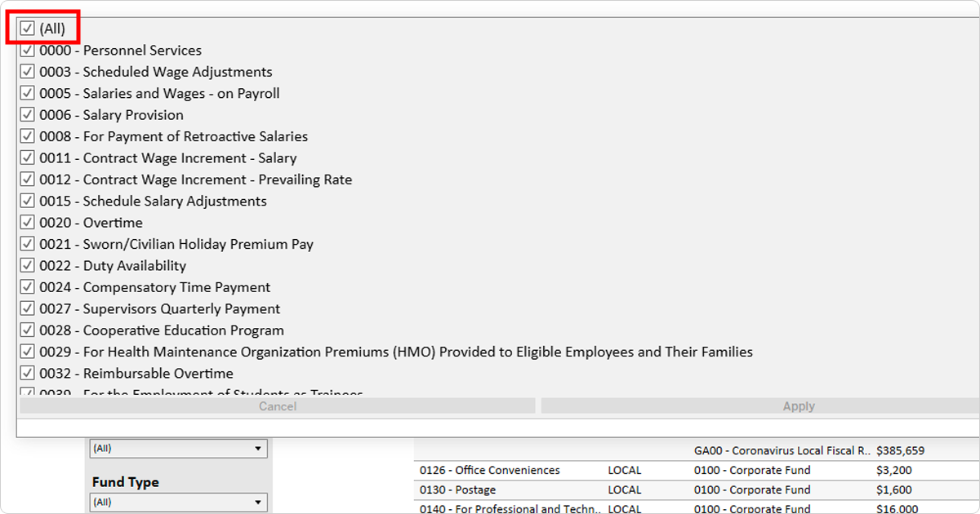Viewport: 980px width, 514px height.
Task: Uncheck the (All) checkbox
Action: click(x=28, y=29)
